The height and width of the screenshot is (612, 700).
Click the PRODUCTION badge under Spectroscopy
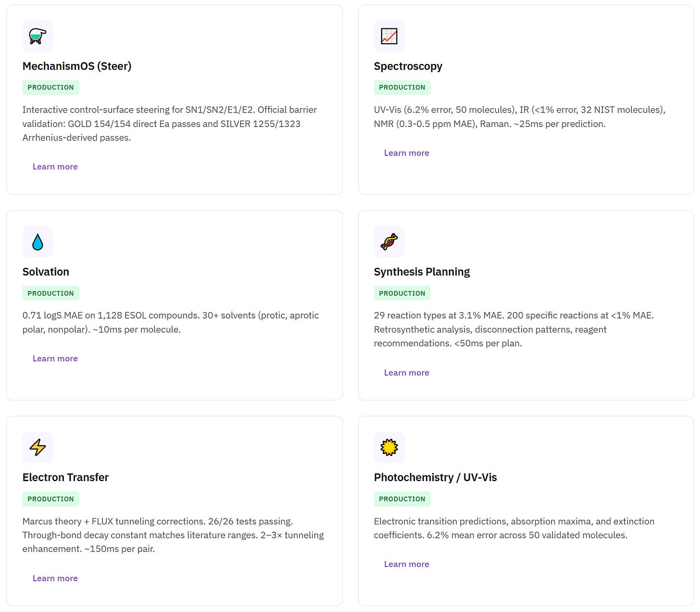(x=402, y=88)
